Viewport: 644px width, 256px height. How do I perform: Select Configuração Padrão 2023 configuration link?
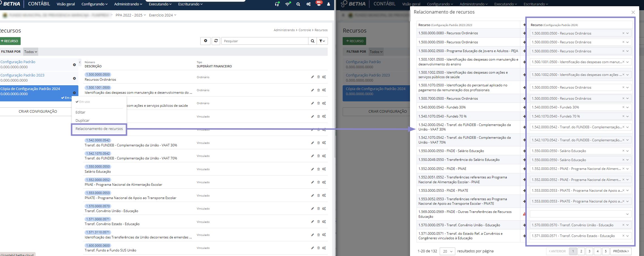[22, 75]
